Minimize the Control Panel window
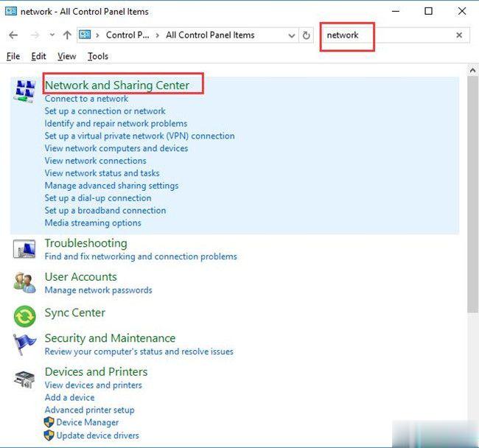 396,11
